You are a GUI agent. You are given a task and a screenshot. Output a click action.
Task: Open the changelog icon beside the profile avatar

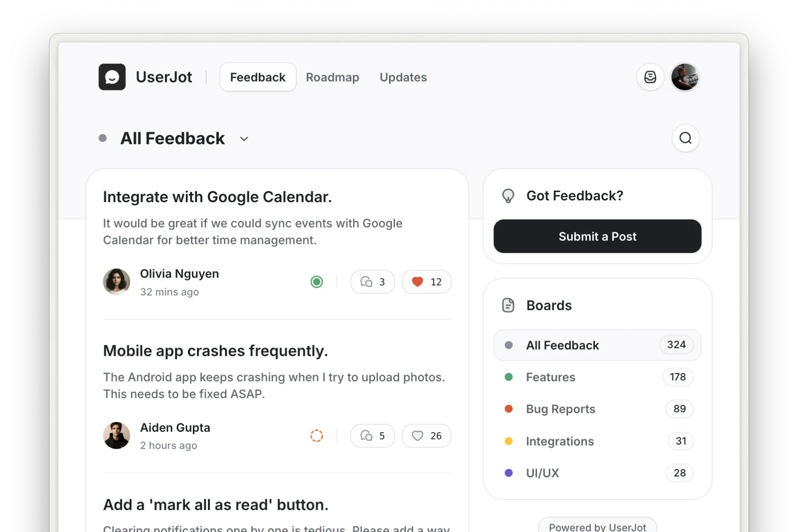[650, 77]
